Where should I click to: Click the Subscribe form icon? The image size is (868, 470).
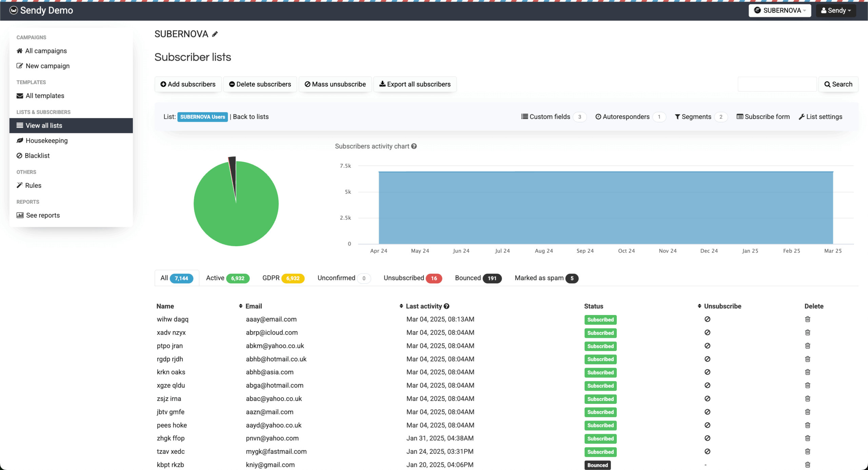[x=739, y=116]
